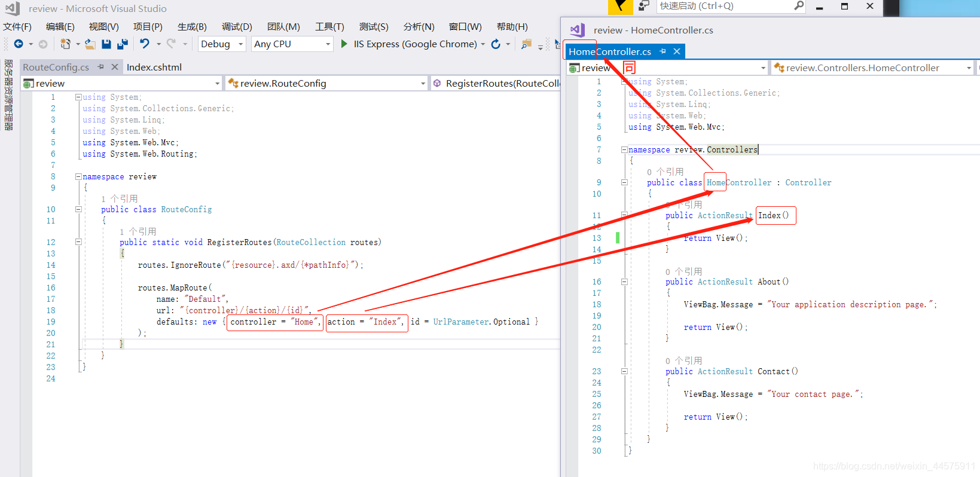The image size is (980, 477).
Task: Collapse namespace review in RouteConfig.cs
Action: point(78,176)
